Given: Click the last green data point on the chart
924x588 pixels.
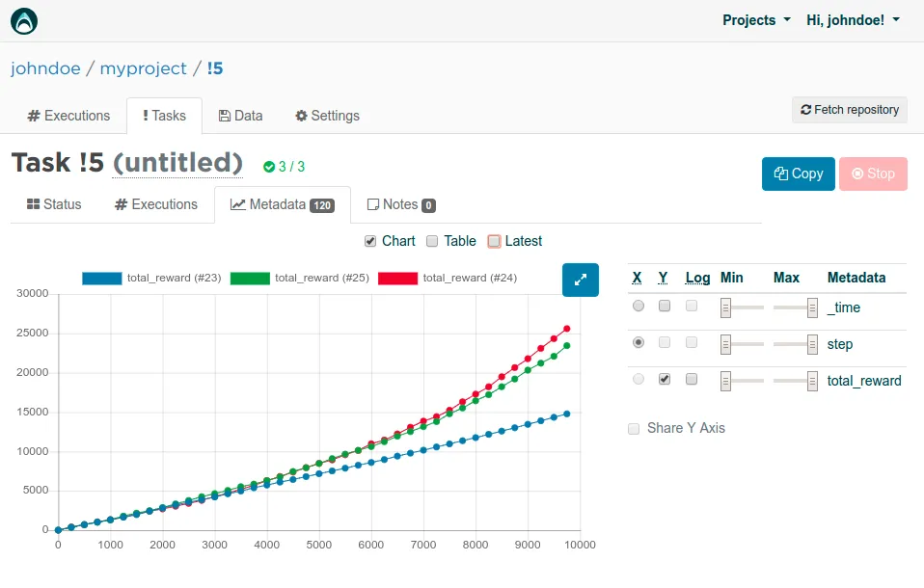Looking at the screenshot, I should click(567, 346).
